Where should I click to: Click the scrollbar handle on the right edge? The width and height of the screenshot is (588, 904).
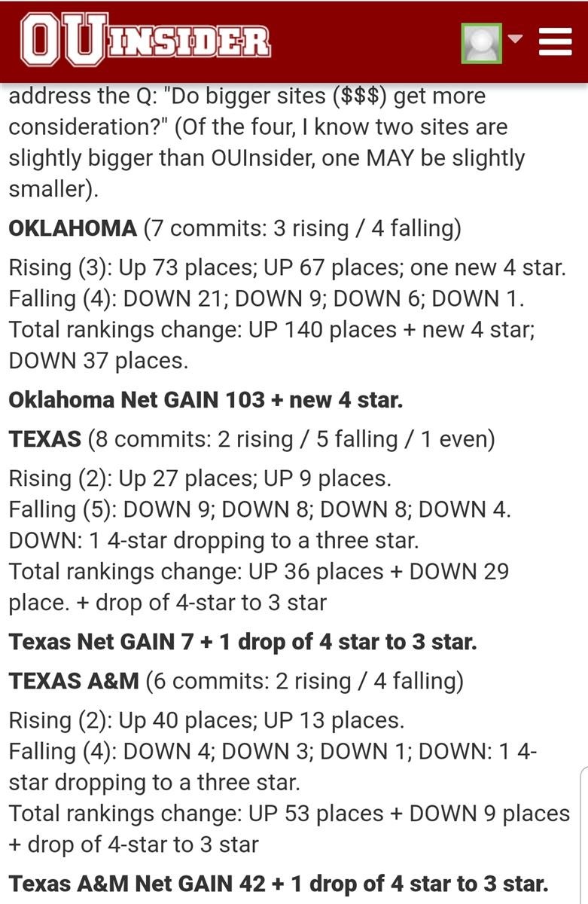[x=584, y=836]
